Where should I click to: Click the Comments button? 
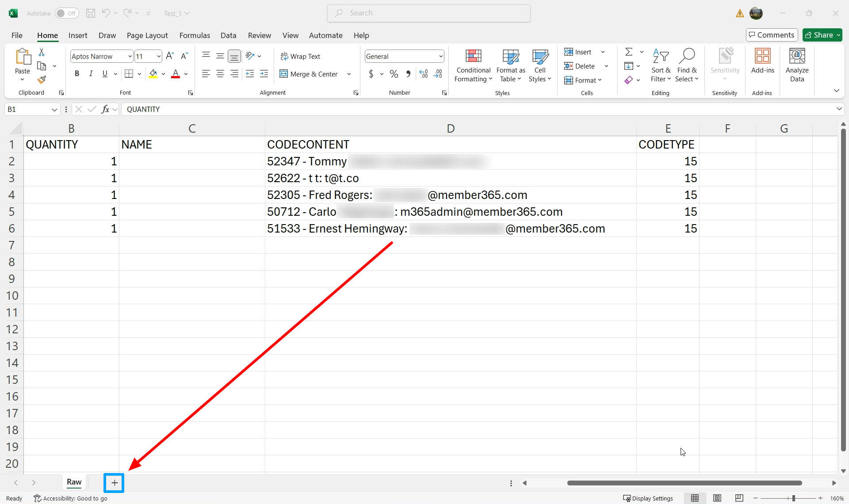tap(772, 35)
